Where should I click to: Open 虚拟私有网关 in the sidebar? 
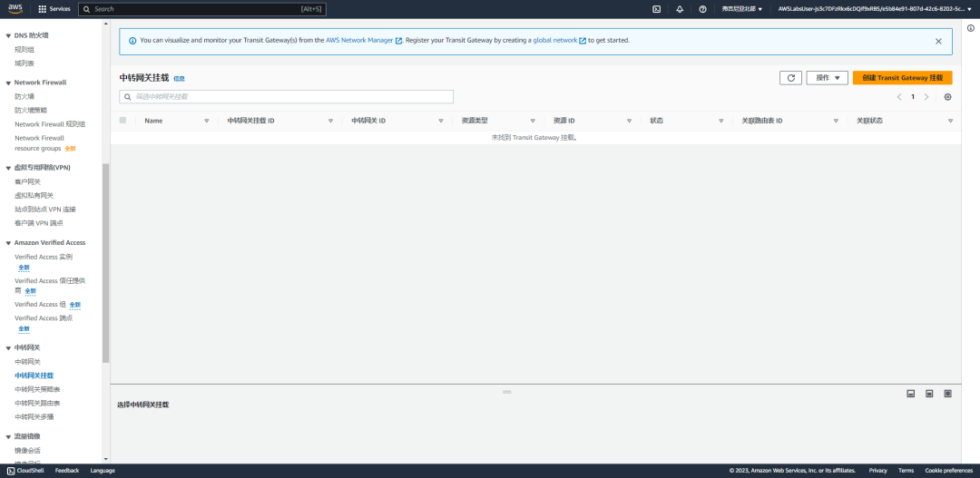(34, 196)
